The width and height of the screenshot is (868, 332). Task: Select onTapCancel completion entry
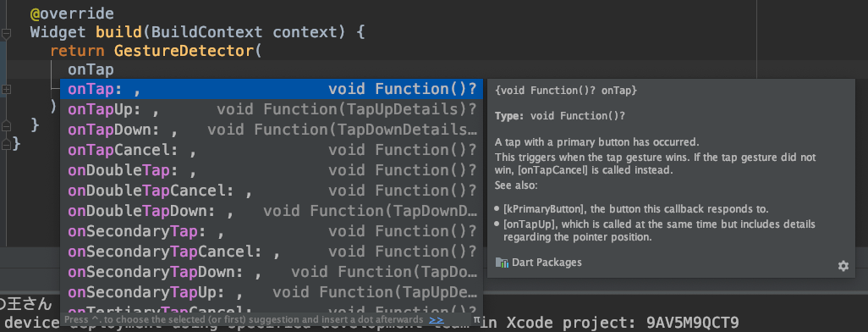[x=272, y=150]
